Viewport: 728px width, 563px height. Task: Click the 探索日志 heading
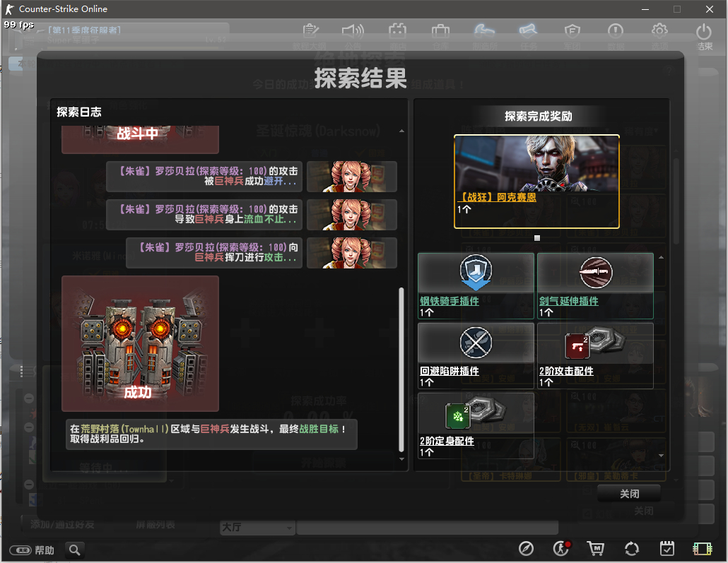point(79,112)
